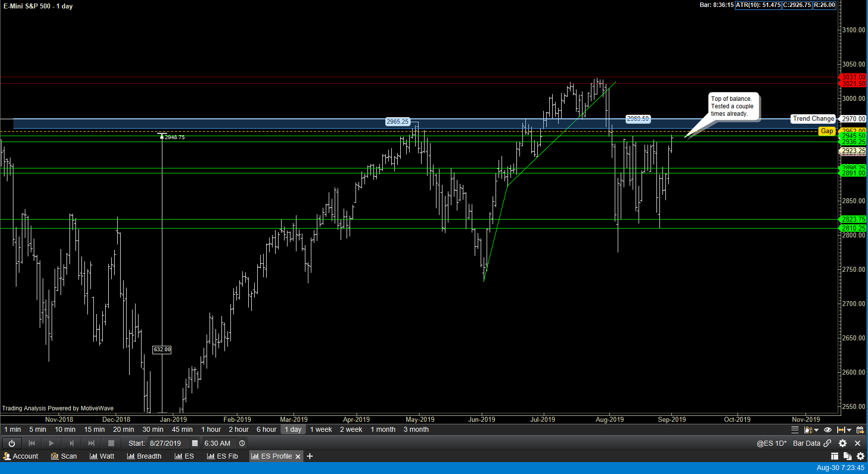Click the 6:30 AM start time field
Image resolution: width=868 pixels, height=474 pixels.
(x=219, y=443)
